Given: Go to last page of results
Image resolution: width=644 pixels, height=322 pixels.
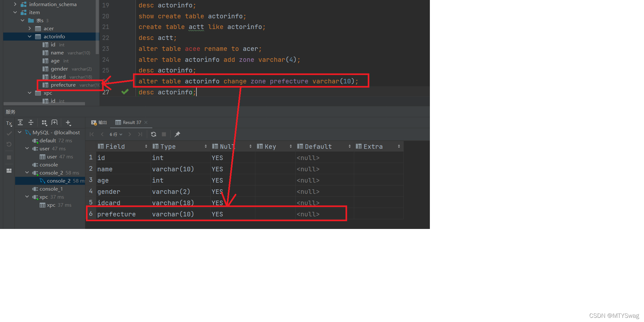Looking at the screenshot, I should (140, 134).
